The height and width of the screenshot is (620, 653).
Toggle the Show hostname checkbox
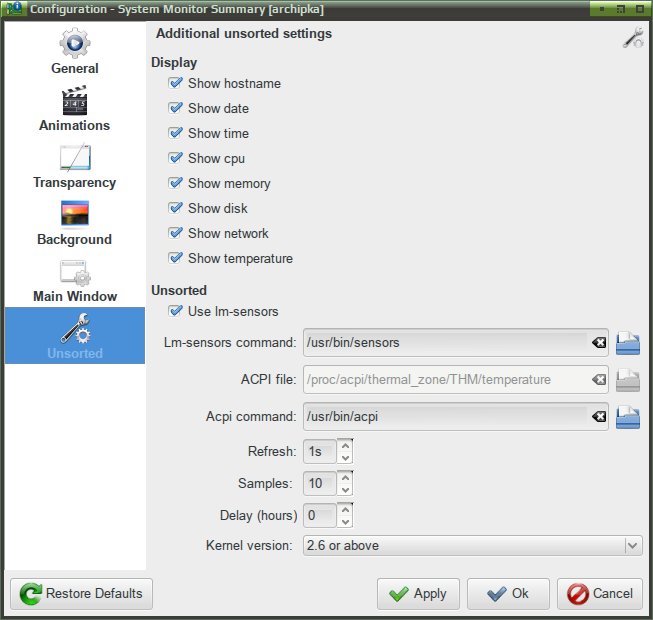[175, 83]
